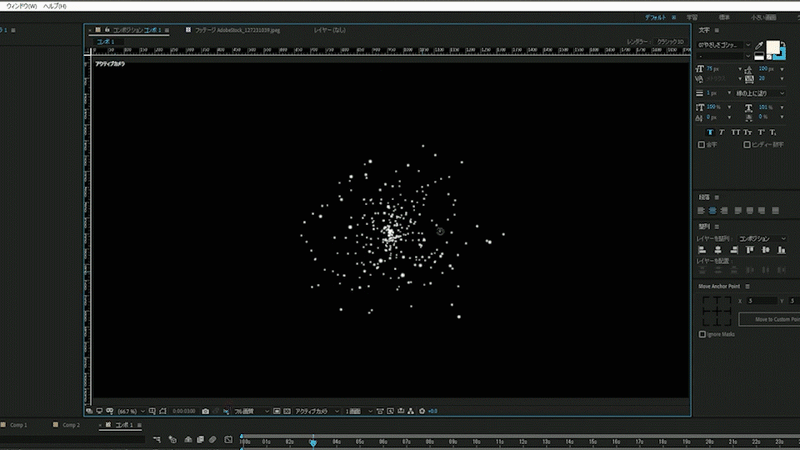The height and width of the screenshot is (450, 800).
Task: Click the white fill color swatch
Action: click(772, 47)
